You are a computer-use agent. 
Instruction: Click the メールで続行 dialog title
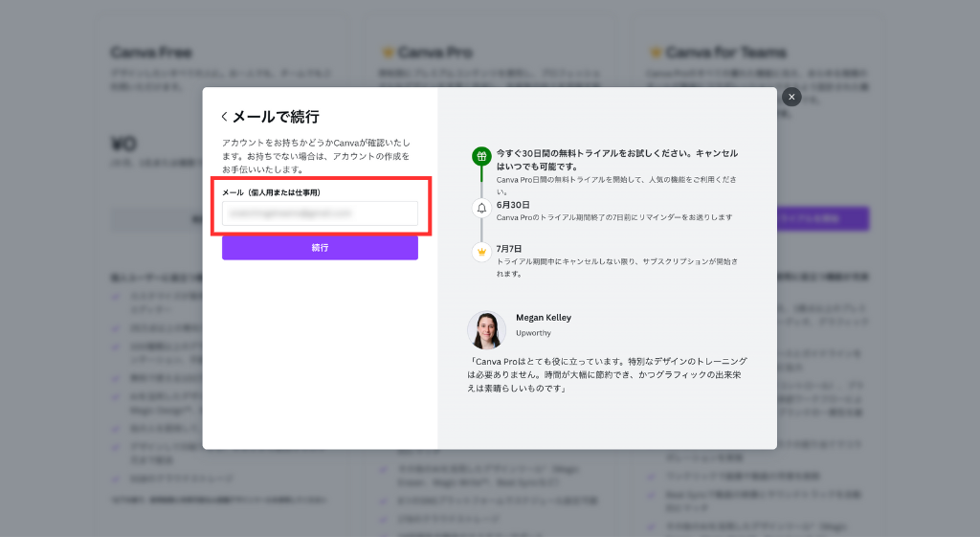click(276, 117)
